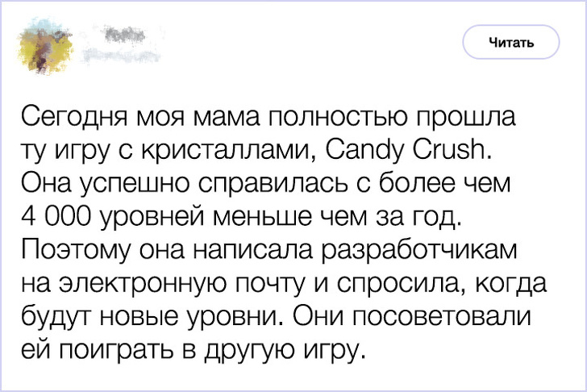Click the first line starting with "Сегодня"
587x392 pixels.
coord(266,117)
